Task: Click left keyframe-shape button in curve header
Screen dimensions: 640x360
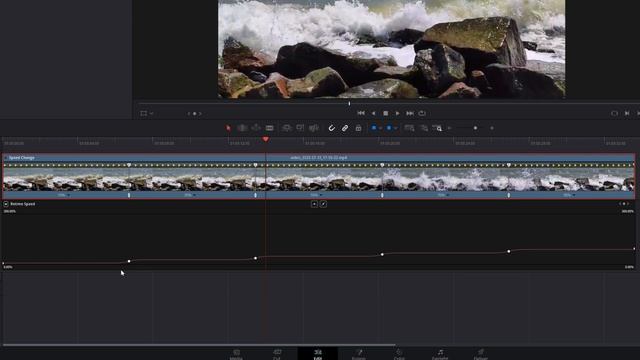Action: pos(314,204)
